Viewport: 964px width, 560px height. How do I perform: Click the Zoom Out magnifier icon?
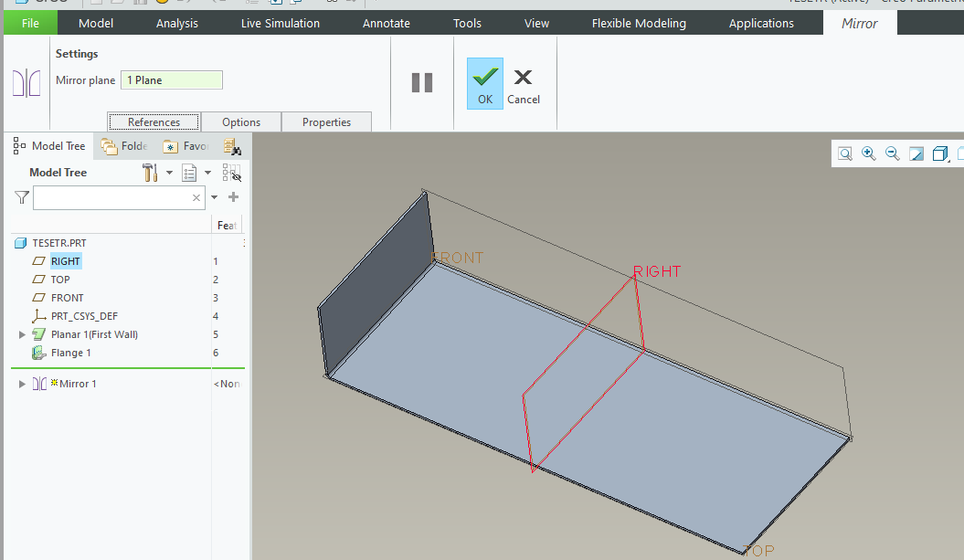[x=893, y=153]
